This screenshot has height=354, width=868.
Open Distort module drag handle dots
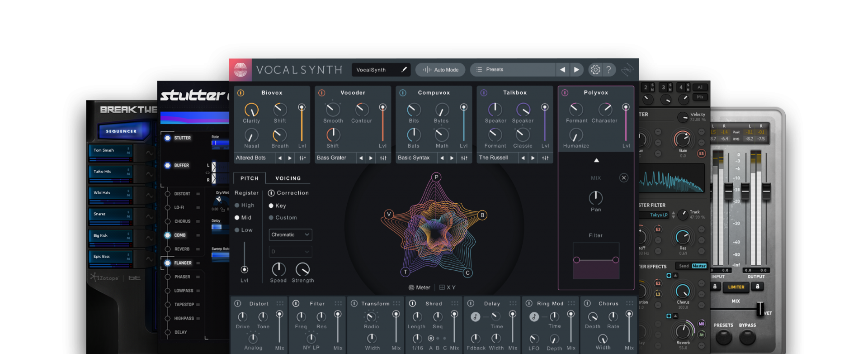280,303
